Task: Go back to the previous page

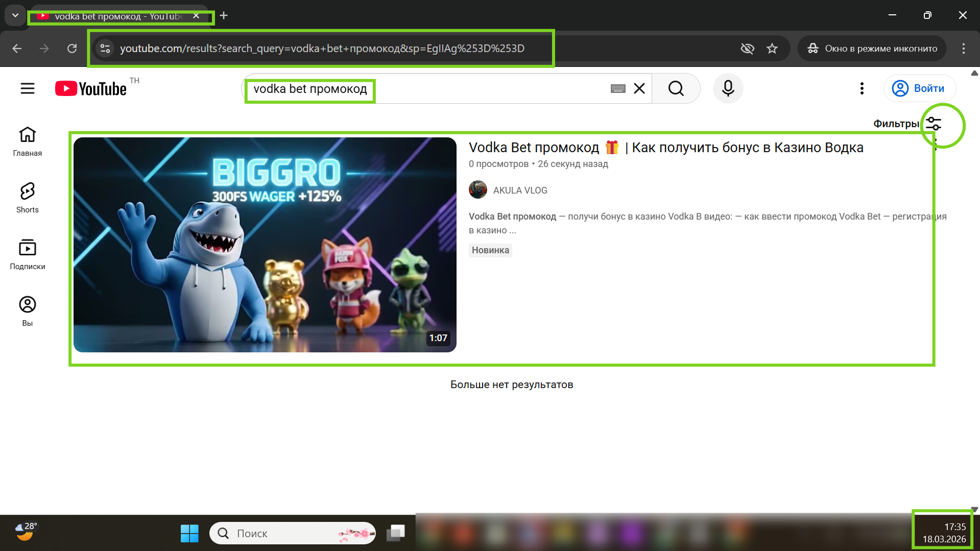Action: (x=17, y=49)
